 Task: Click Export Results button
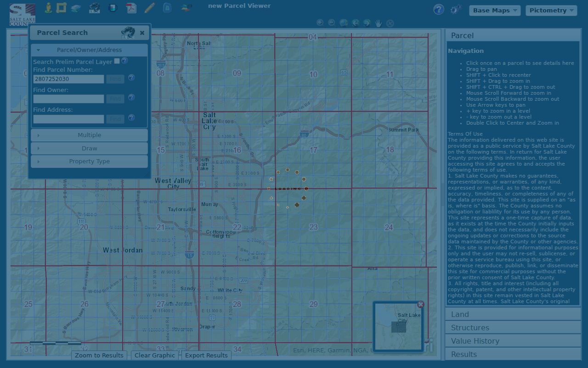(206, 355)
